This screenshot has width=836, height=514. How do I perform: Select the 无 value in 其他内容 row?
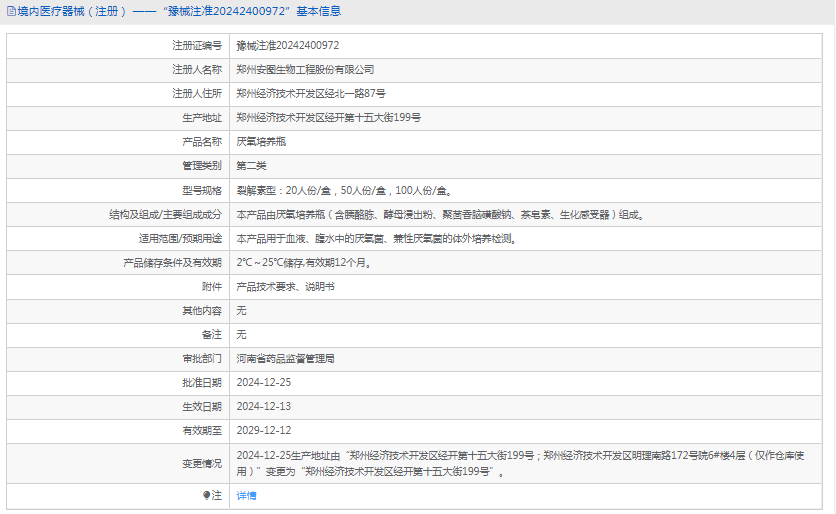click(x=242, y=311)
